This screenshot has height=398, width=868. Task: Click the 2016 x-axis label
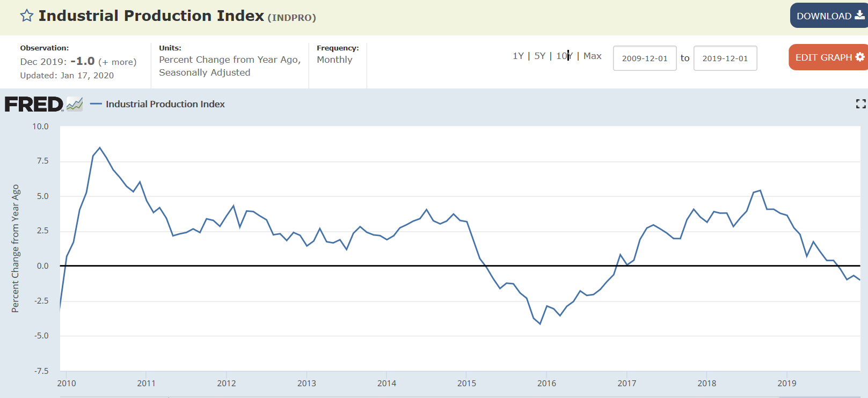tap(546, 383)
